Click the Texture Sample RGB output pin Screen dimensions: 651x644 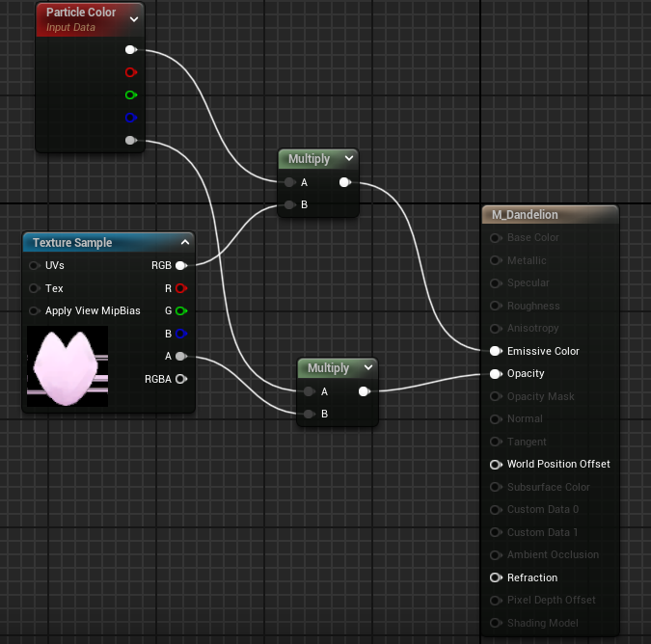(x=180, y=265)
